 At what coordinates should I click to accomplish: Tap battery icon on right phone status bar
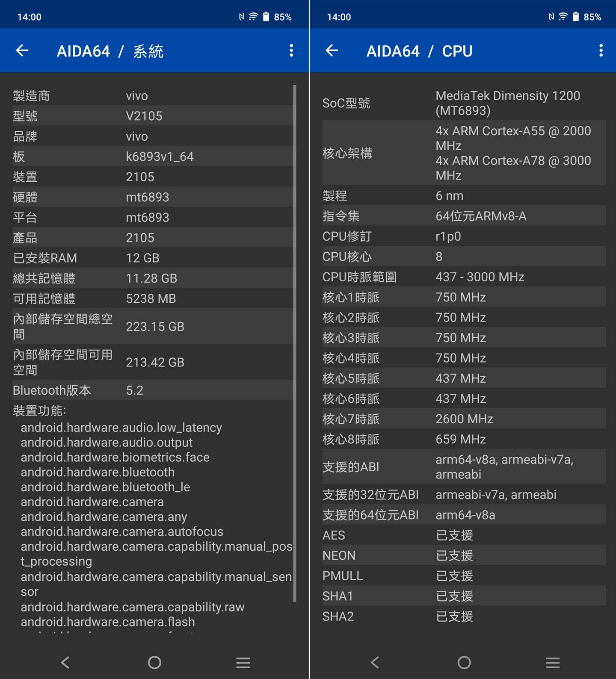tap(575, 17)
